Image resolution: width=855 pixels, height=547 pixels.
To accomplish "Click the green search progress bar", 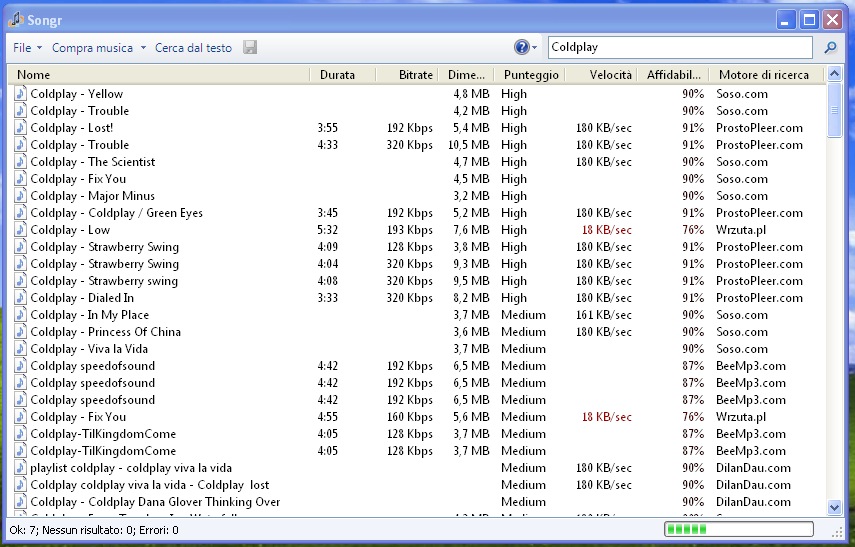I will [x=738, y=529].
